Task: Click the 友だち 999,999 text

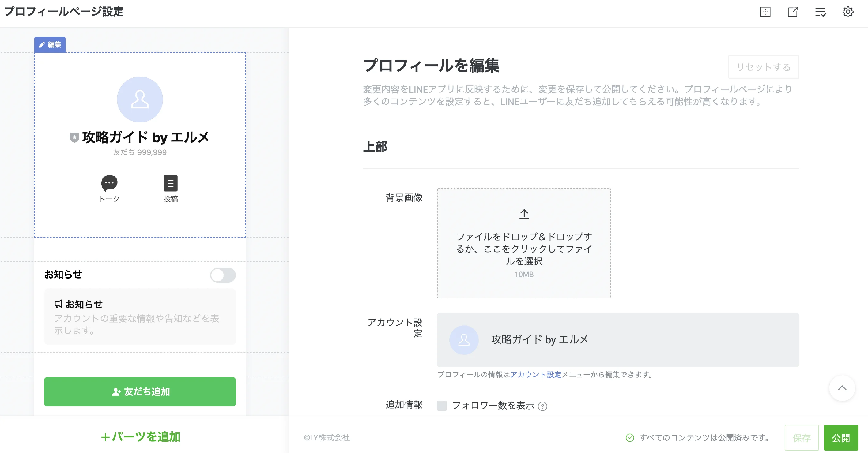Action: [140, 152]
